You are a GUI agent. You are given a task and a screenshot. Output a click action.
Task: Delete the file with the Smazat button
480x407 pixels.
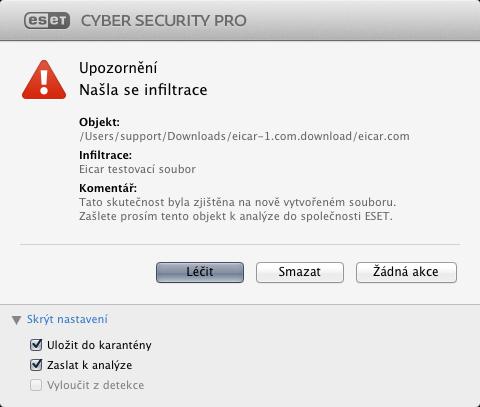click(300, 272)
